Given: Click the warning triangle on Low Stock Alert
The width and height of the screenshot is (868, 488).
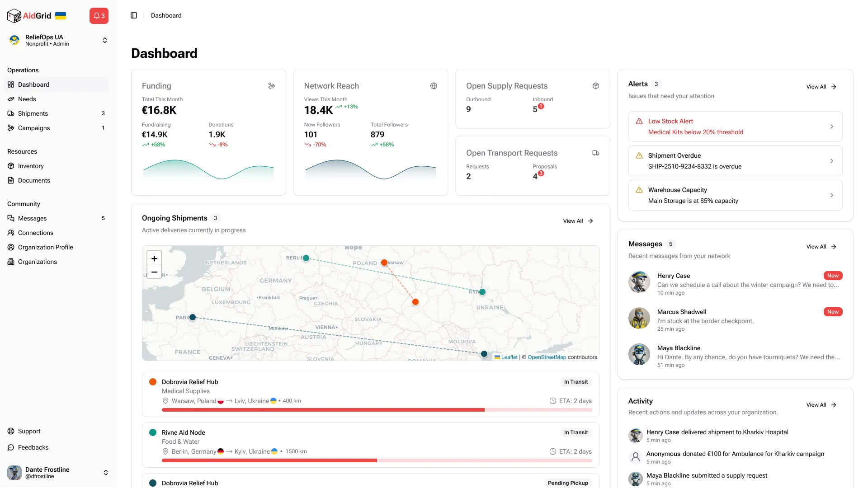Looking at the screenshot, I should coord(639,121).
